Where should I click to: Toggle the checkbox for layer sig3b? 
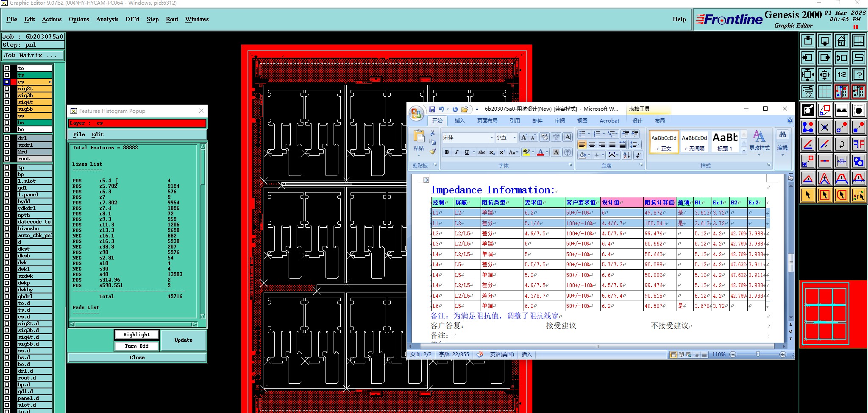click(x=7, y=95)
